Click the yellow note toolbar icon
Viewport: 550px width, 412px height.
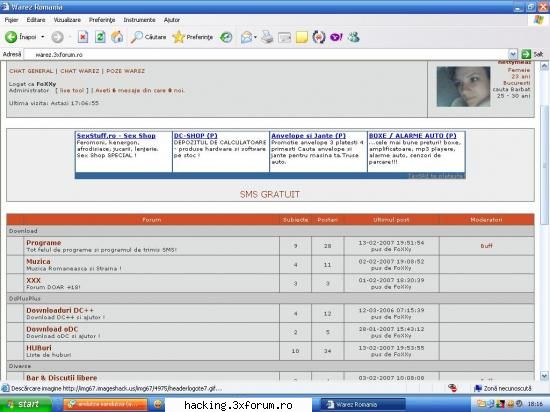[302, 37]
